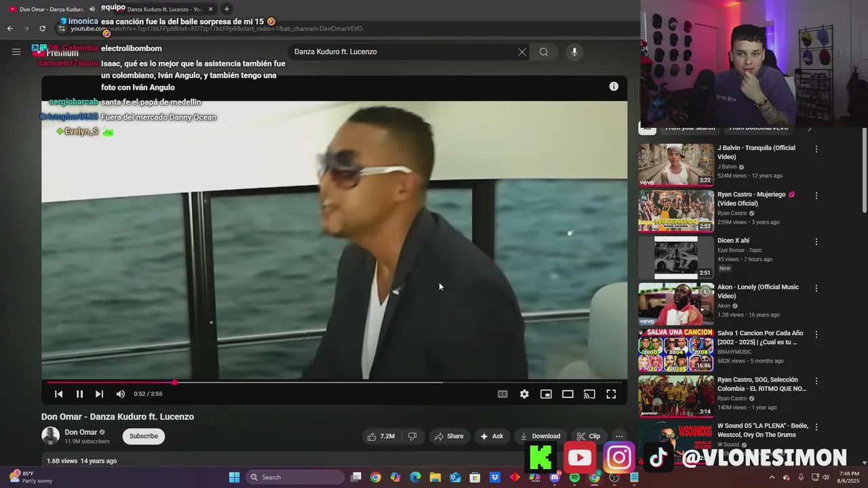The height and width of the screenshot is (488, 868).
Task: Open the player settings gear
Action: pyautogui.click(x=524, y=394)
